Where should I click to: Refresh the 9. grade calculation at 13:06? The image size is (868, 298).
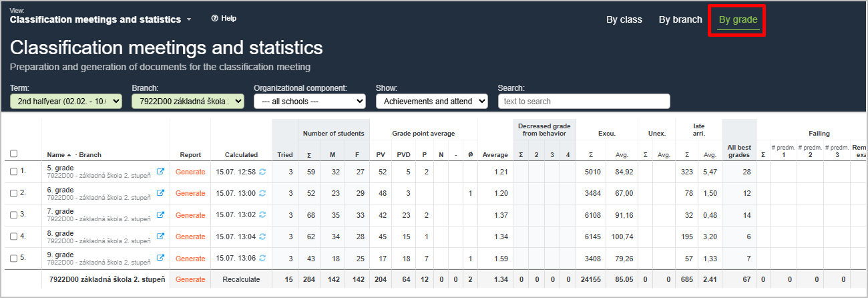[x=262, y=258]
